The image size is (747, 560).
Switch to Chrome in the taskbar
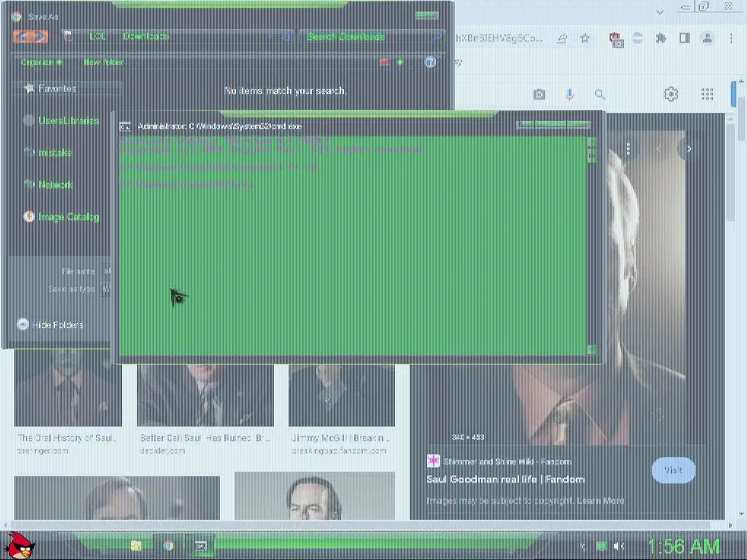(x=169, y=545)
